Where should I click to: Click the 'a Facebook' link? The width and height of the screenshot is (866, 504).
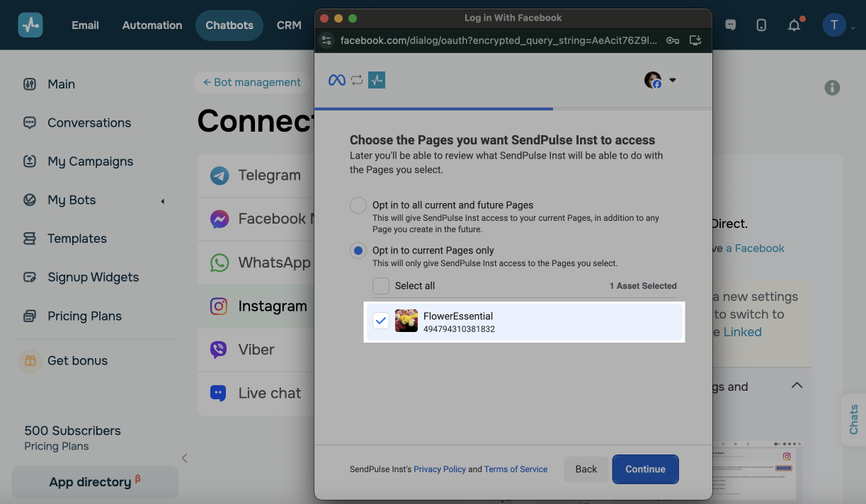pyautogui.click(x=755, y=248)
